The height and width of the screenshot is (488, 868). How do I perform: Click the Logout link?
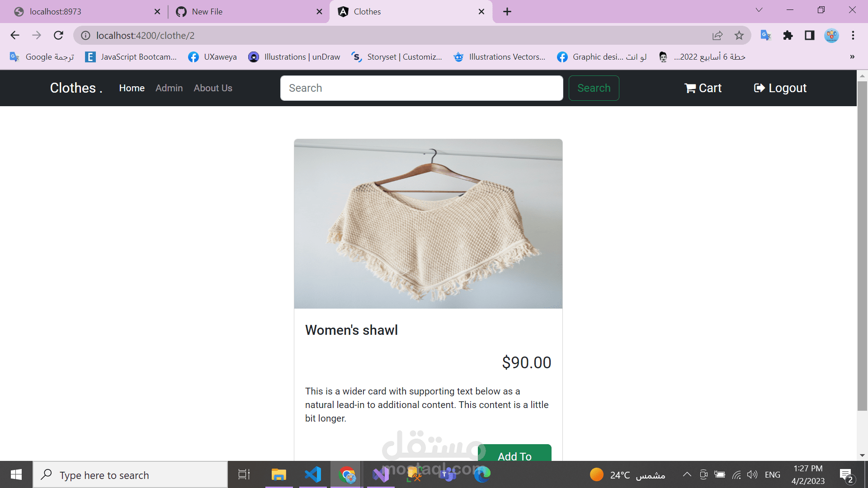(780, 88)
